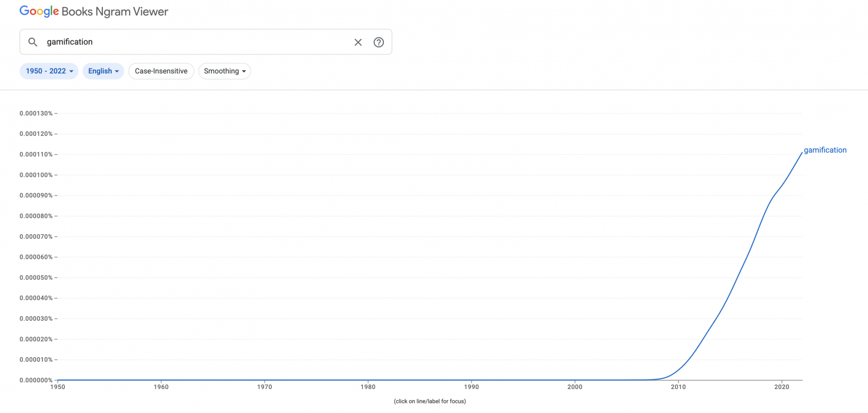Click into the gamification search field
This screenshot has width=868, height=413.
(x=195, y=42)
